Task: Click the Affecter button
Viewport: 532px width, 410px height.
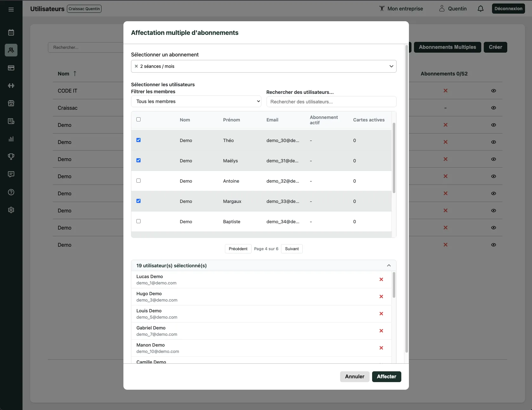Action: click(x=386, y=377)
